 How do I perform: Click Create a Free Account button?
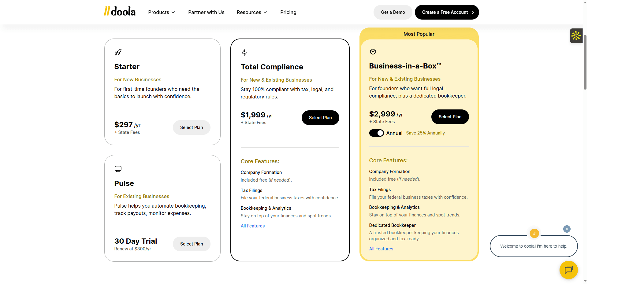tap(447, 12)
